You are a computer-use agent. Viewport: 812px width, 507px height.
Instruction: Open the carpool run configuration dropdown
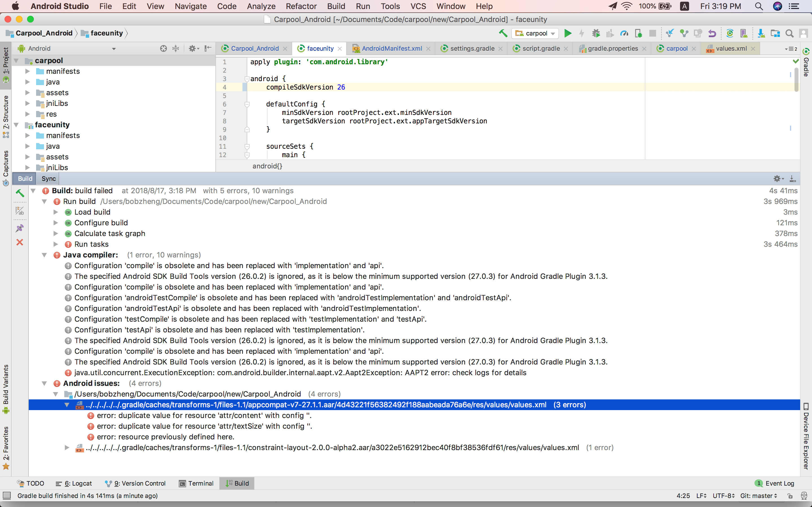point(553,33)
